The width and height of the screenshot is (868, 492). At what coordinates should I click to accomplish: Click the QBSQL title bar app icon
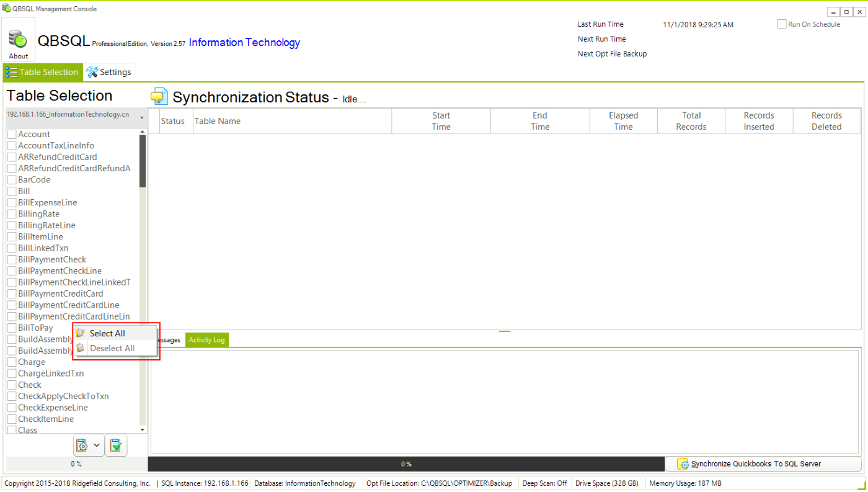pyautogui.click(x=7, y=9)
